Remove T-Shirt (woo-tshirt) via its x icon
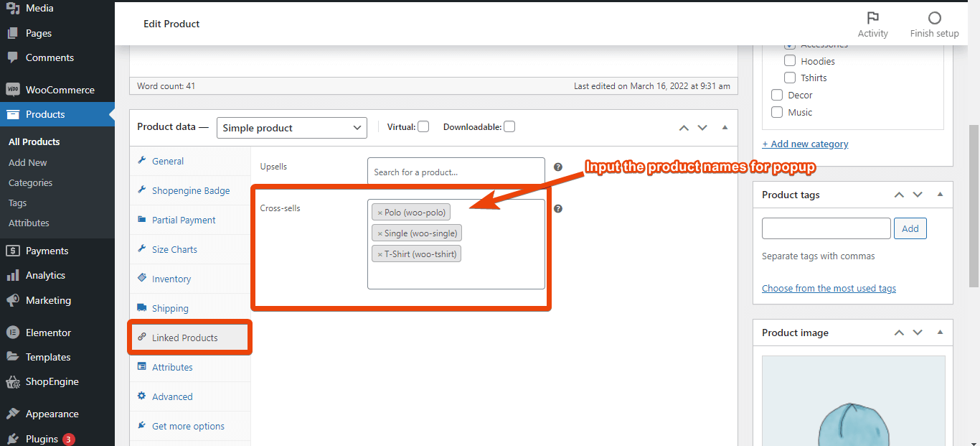The image size is (980, 446). [x=380, y=254]
